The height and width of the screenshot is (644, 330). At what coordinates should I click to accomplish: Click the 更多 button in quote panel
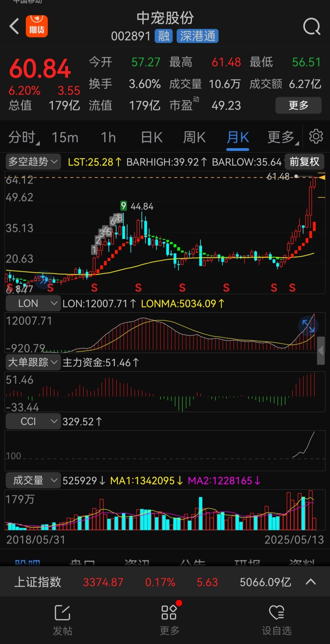click(x=299, y=105)
